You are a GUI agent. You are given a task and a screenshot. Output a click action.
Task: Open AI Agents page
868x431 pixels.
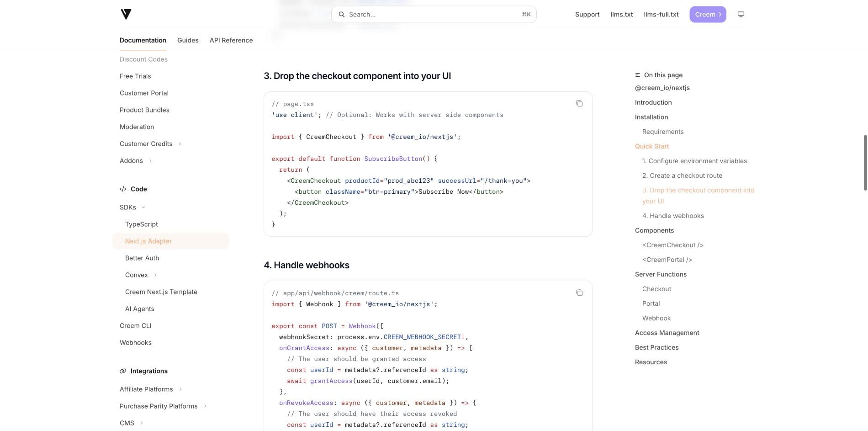click(140, 309)
